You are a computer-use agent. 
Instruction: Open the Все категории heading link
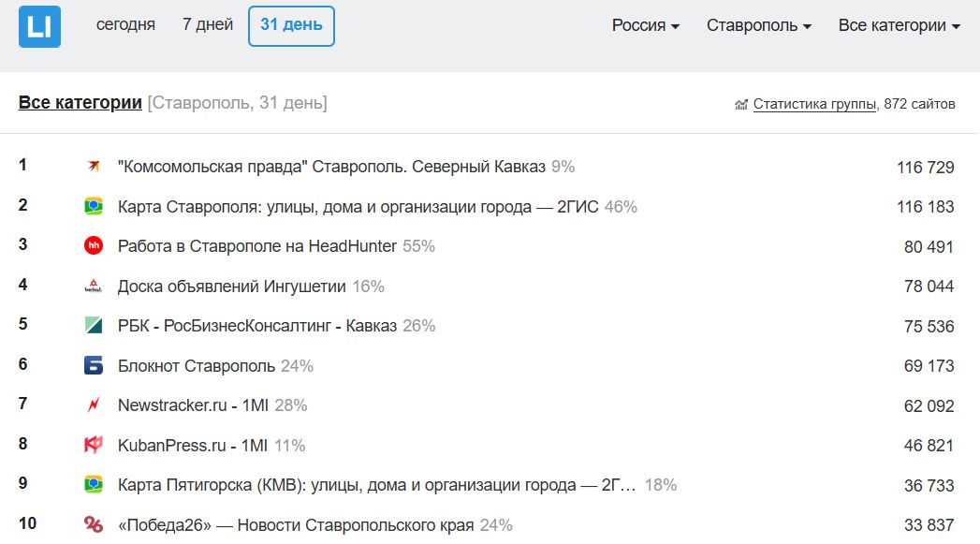click(80, 103)
